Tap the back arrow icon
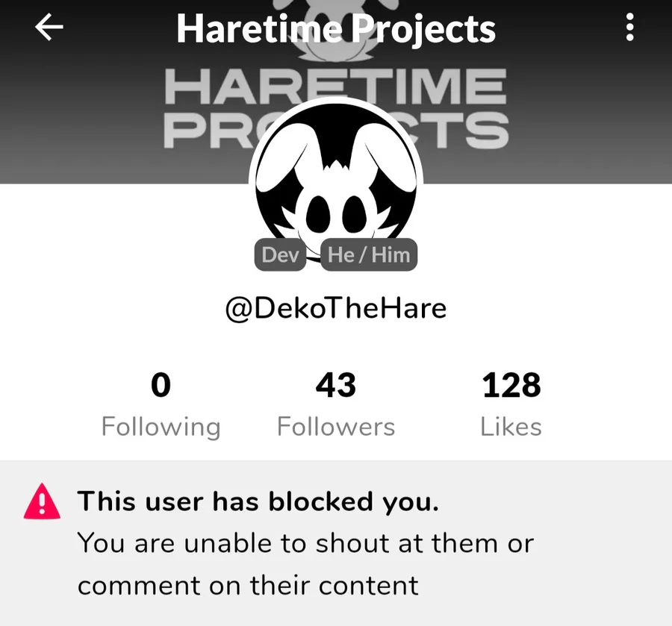This screenshot has width=672, height=626. [x=49, y=27]
